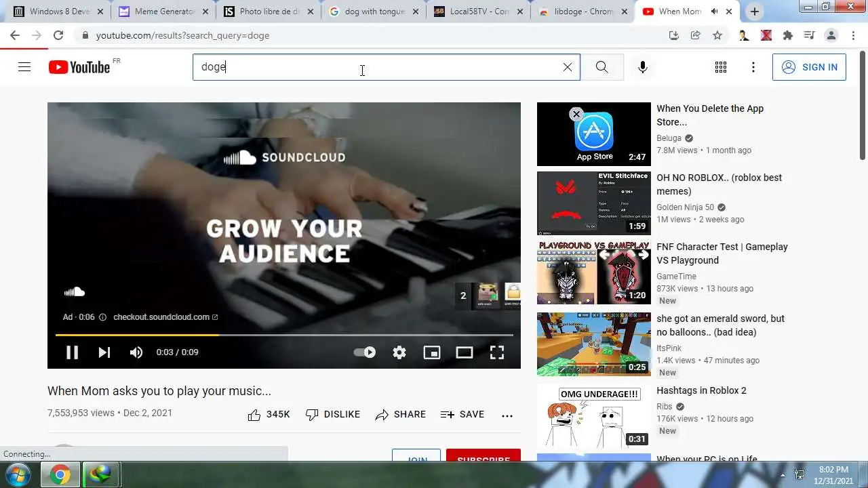Click the DISLIKE button

(x=332, y=415)
